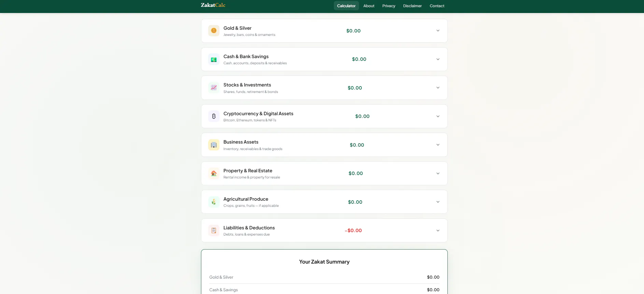Image resolution: width=644 pixels, height=294 pixels.
Task: Expand the Property & Real Estate chevron
Action: coord(438,173)
